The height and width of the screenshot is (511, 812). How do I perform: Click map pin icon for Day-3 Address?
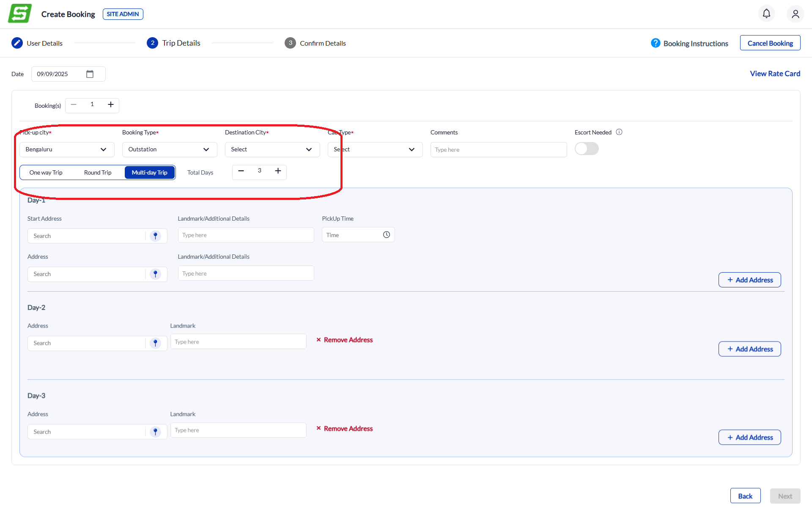tap(155, 432)
